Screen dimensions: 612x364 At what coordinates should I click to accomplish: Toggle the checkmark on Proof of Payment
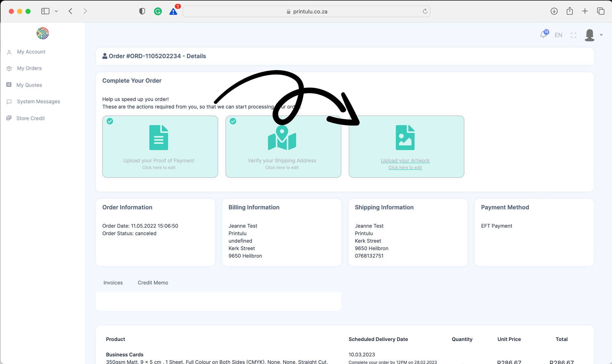pos(110,121)
